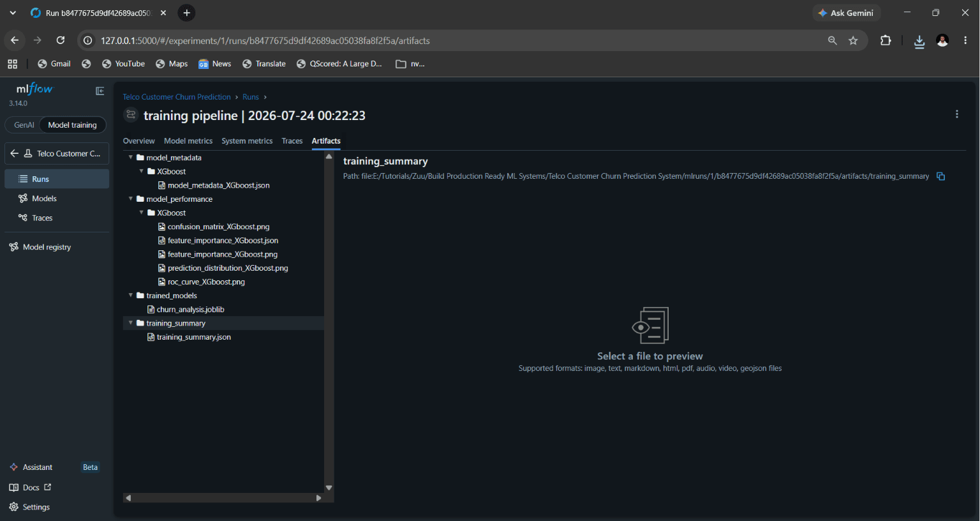
Task: Select the Model training mode
Action: [72, 125]
